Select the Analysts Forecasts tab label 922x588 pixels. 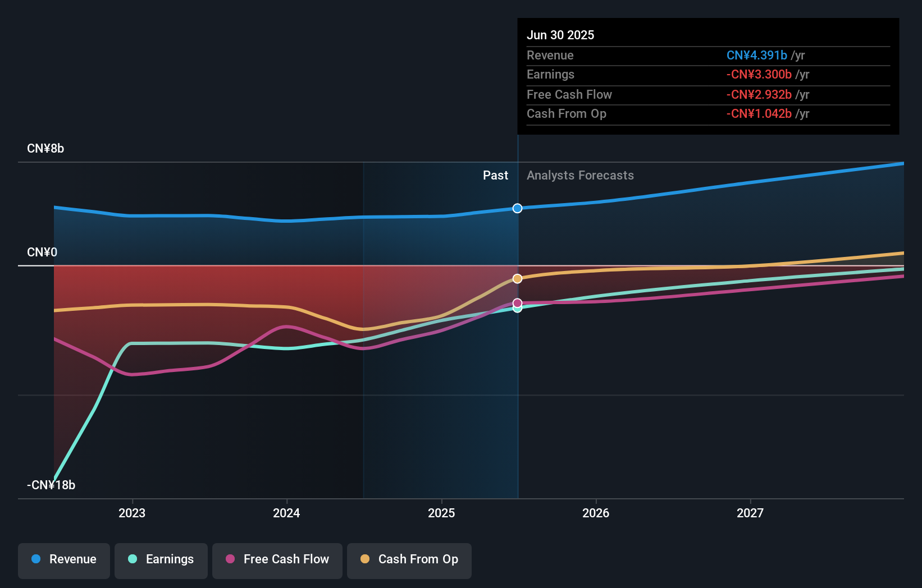(580, 175)
